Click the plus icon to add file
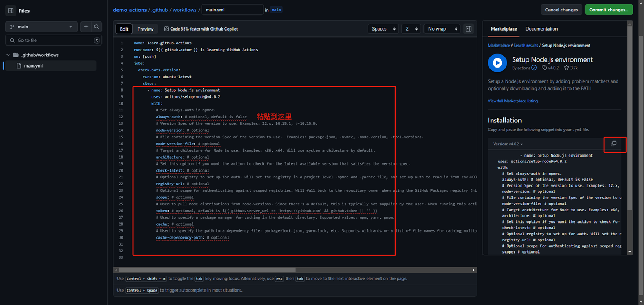Image resolution: width=644 pixels, height=305 pixels. coord(86,27)
